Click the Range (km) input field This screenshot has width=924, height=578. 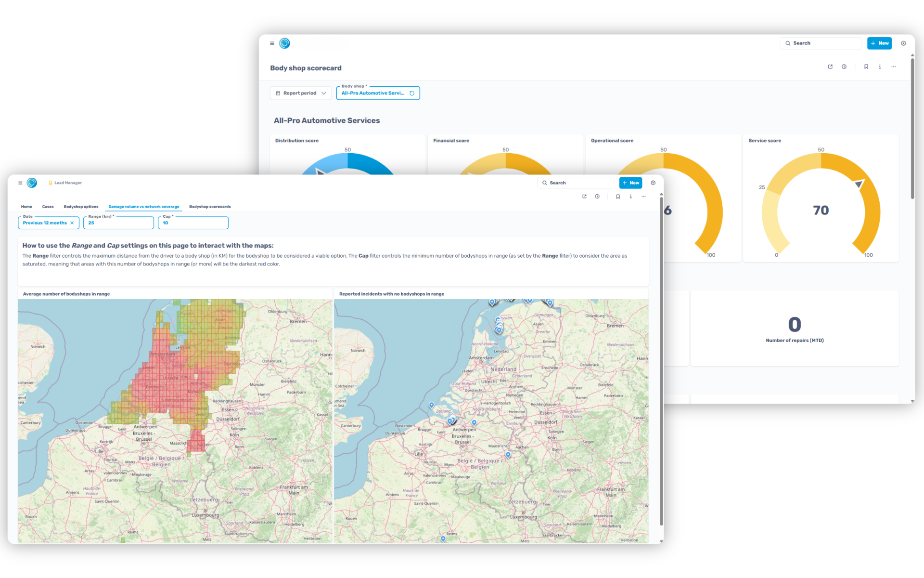(x=118, y=223)
